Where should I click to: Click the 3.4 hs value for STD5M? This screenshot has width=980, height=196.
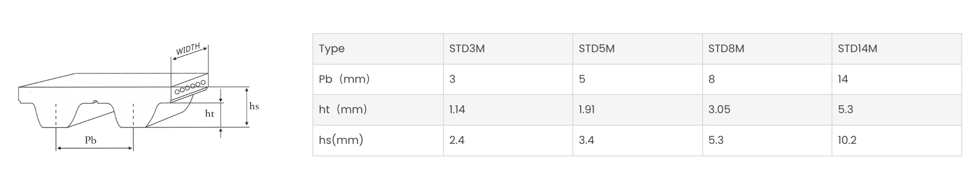[x=586, y=140]
